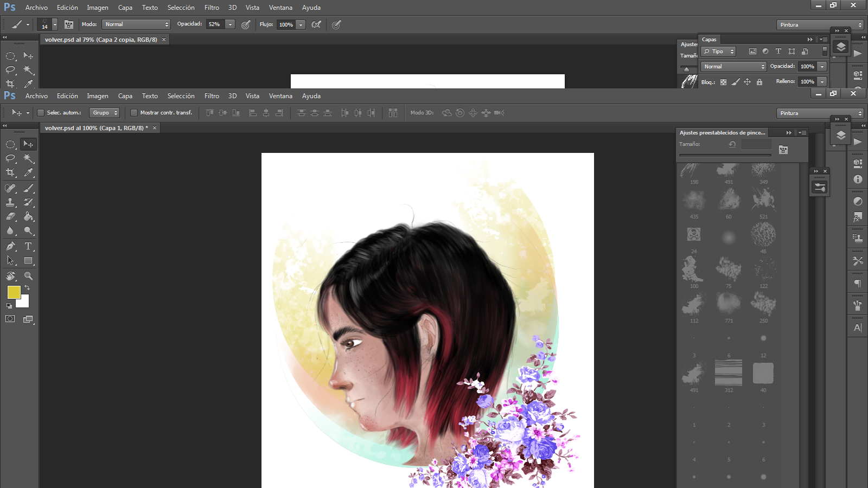Select the Eraser tool

pyautogui.click(x=10, y=216)
